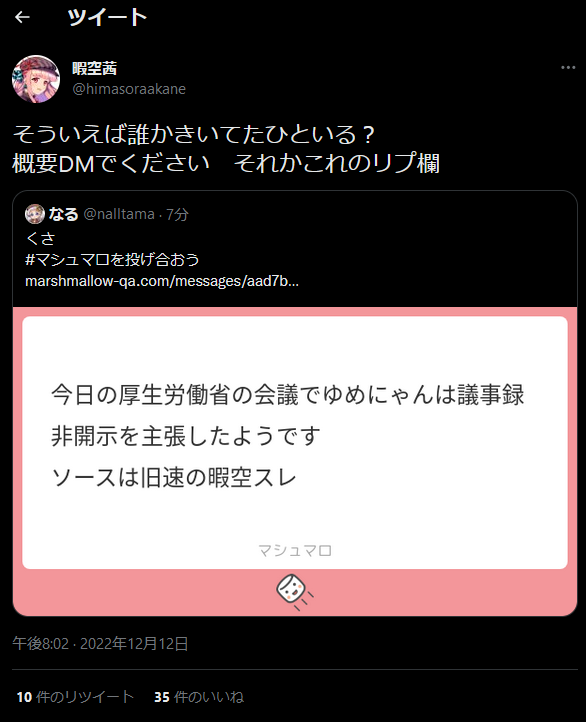Screen dimensions: 586x722
Task: Open なる's small avatar in quoted tweet
Action: 35,214
